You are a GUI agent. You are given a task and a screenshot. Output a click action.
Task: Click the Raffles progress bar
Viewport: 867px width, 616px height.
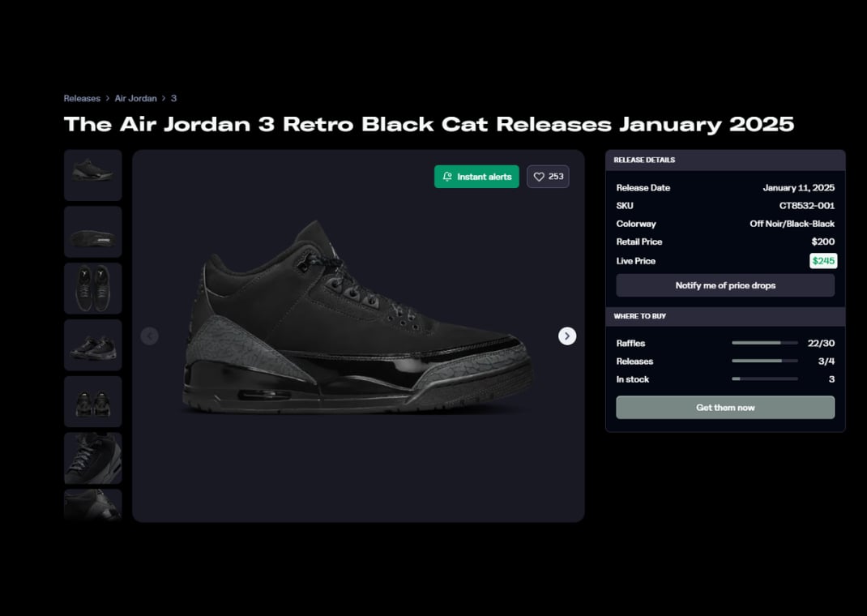pos(764,343)
